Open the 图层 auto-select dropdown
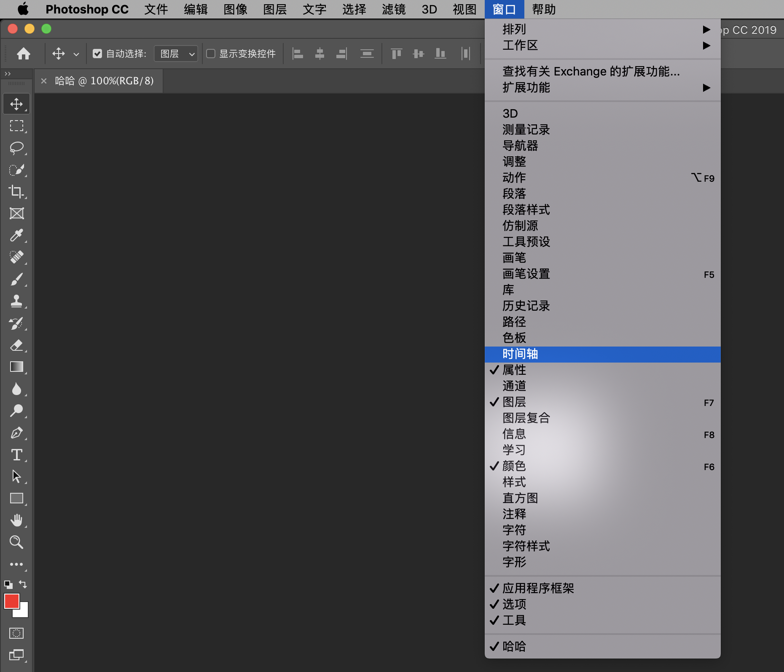The height and width of the screenshot is (672, 784). click(176, 54)
